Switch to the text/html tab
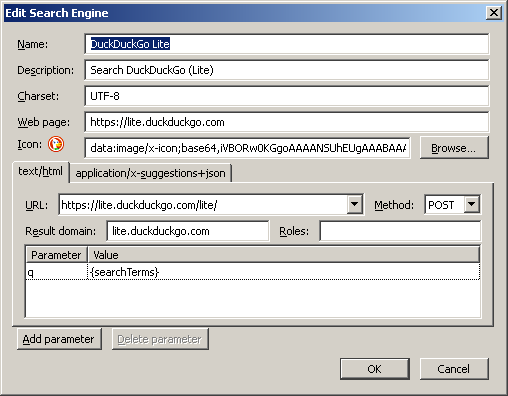 [40, 172]
